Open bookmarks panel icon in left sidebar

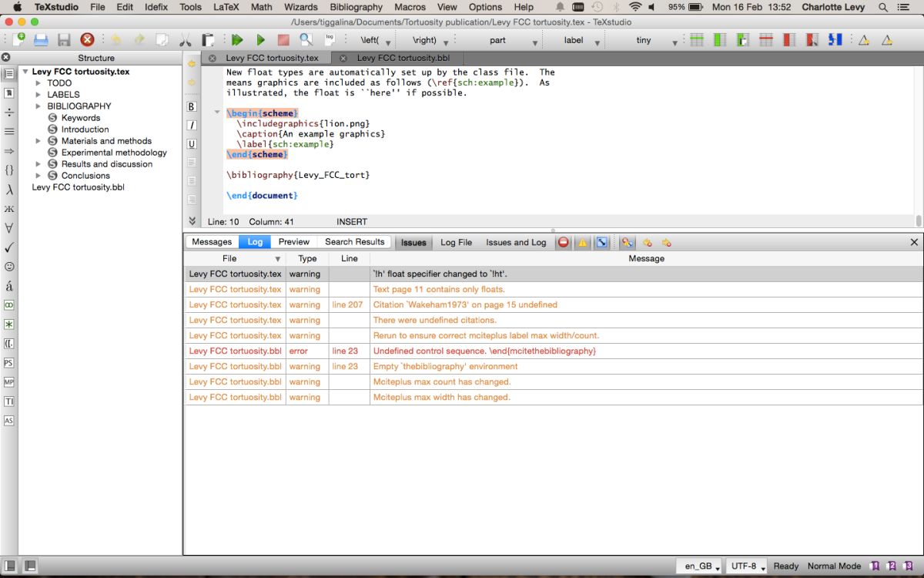tap(9, 93)
